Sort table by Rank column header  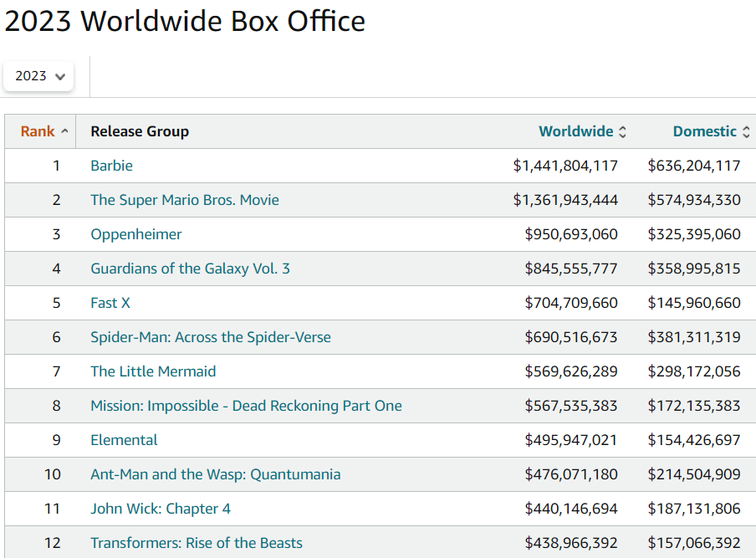tap(38, 131)
